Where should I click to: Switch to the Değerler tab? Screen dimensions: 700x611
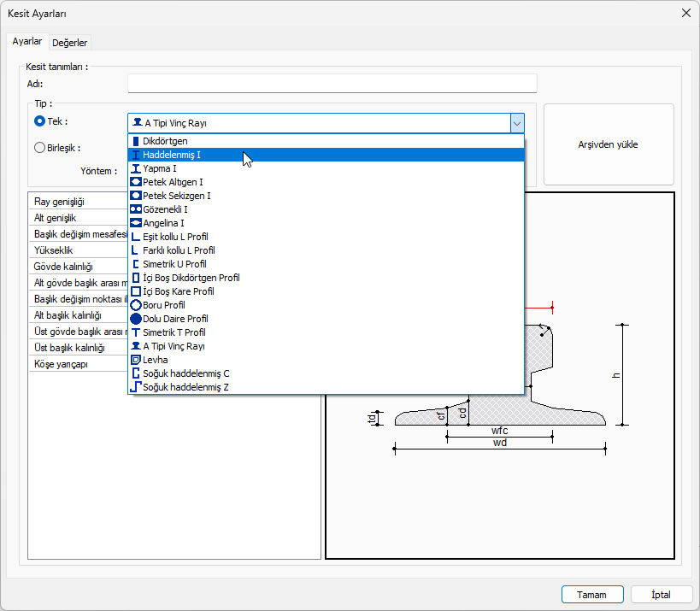tap(69, 43)
